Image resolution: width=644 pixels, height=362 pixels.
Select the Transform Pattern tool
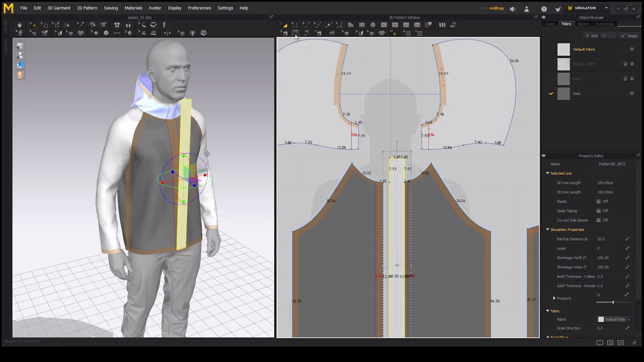coord(285,25)
